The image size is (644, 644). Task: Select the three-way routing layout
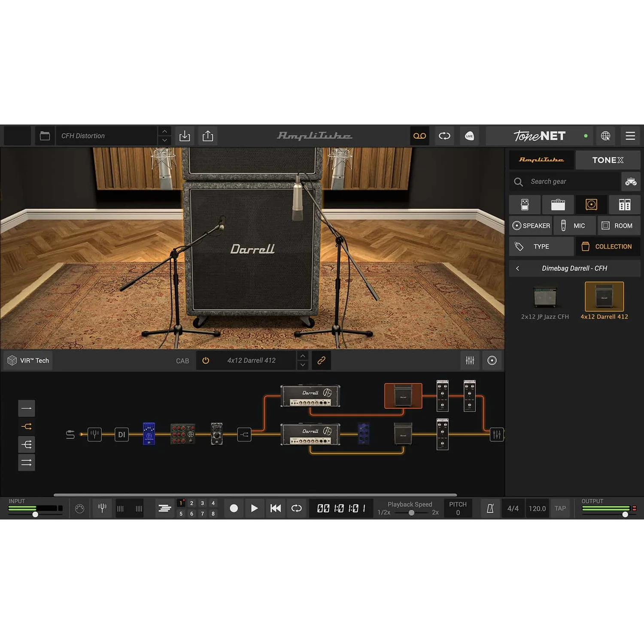27,444
